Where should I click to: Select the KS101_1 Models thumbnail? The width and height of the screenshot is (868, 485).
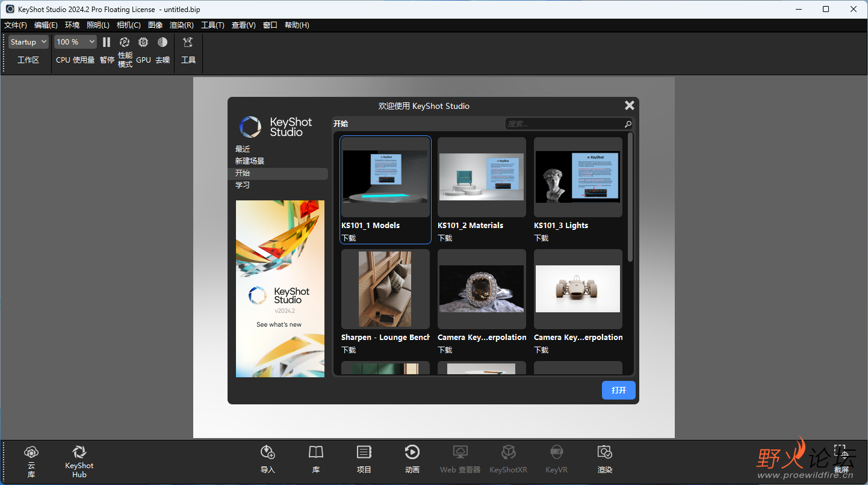tap(385, 177)
